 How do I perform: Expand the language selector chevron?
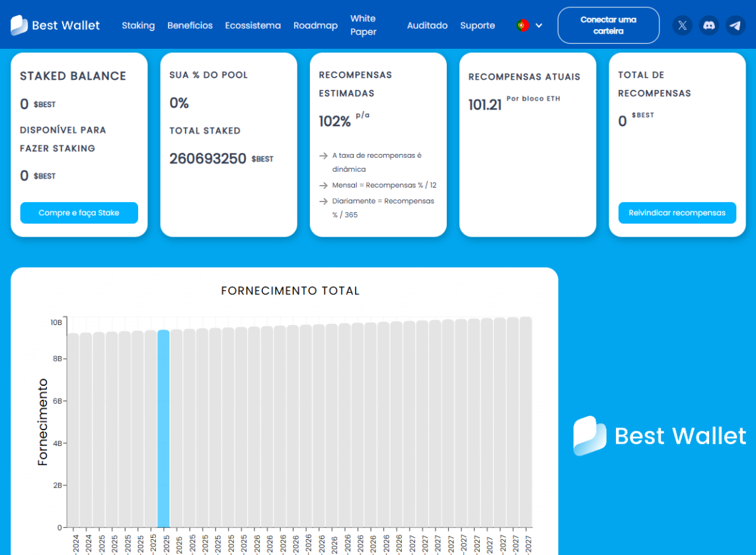(x=539, y=26)
